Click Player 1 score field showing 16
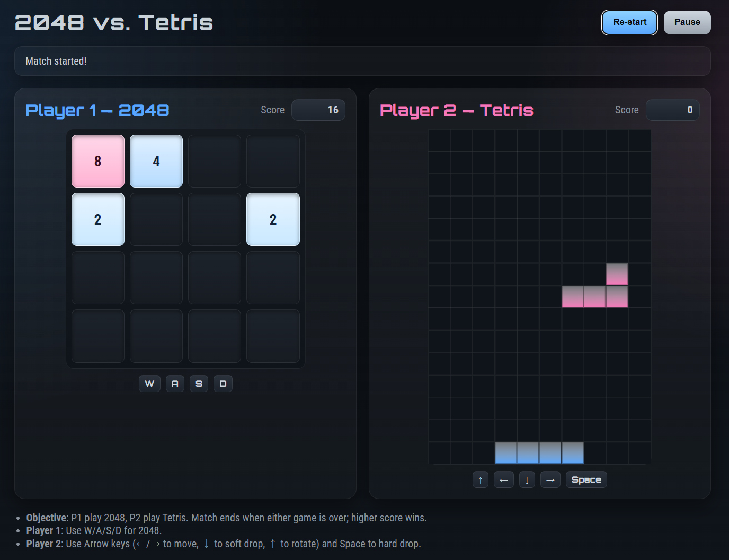The image size is (729, 560). [318, 110]
